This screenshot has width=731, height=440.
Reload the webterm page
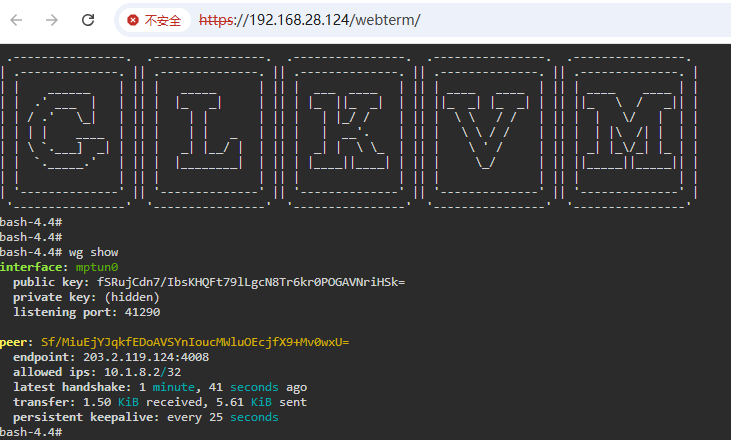tap(88, 20)
